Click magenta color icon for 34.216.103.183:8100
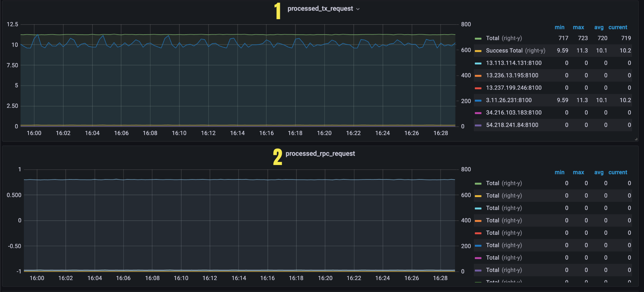Screen dimensions: 644x292 pos(478,113)
